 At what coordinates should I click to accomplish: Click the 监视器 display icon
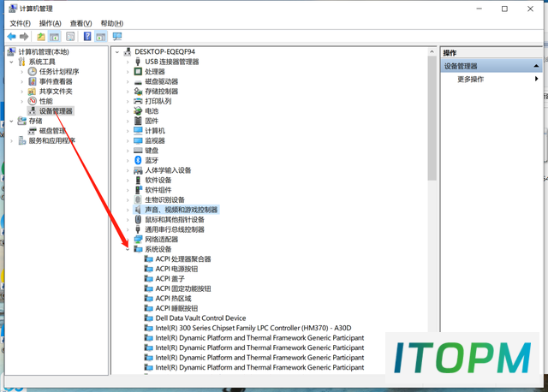(x=138, y=141)
